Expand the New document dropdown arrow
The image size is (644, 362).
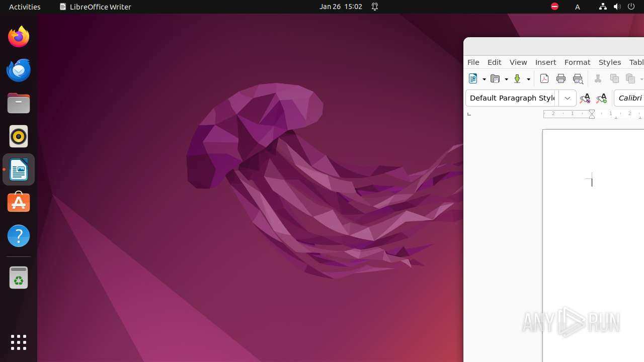pos(484,79)
